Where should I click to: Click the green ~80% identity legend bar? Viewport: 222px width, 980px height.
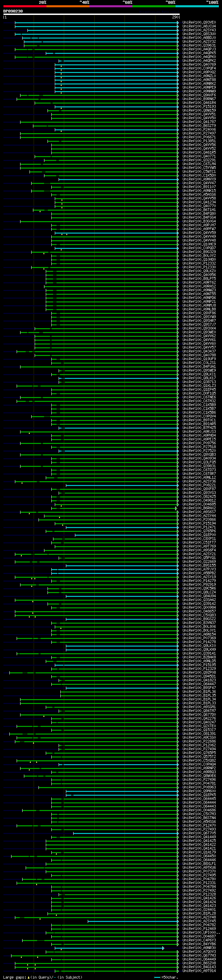[x=154, y=6]
